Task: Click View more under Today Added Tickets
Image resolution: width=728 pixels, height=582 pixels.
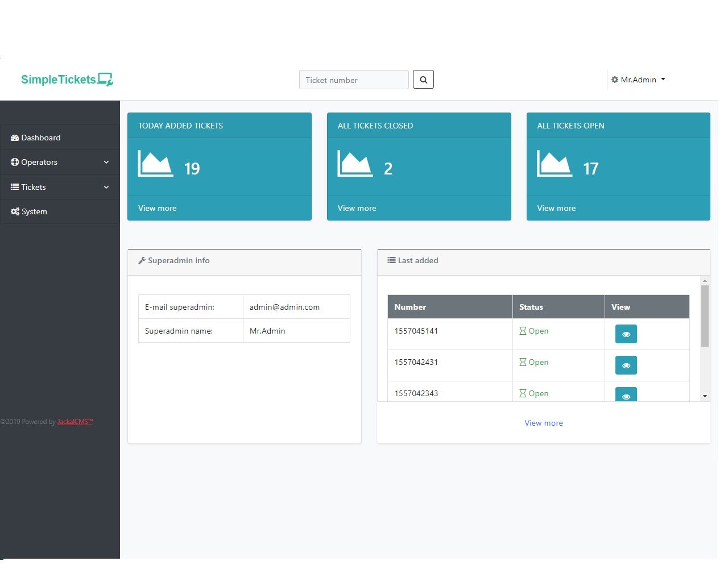Action: [158, 208]
